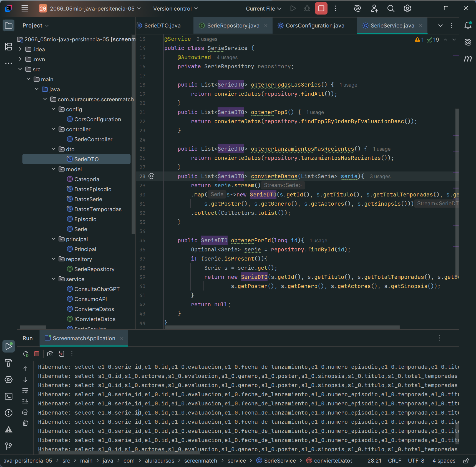Click the Run play icon in the title bar
The width and height of the screenshot is (476, 467).
click(293, 8)
